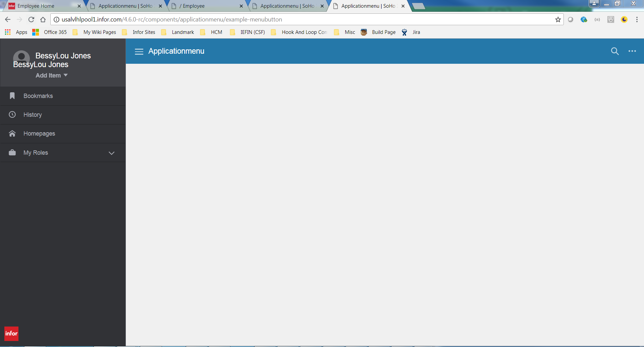Click the braces extension icon

(x=597, y=19)
